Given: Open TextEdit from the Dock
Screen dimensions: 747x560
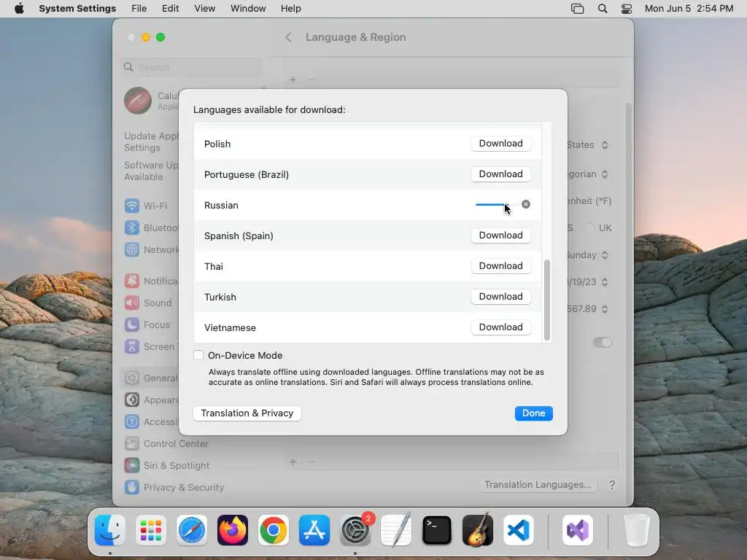Looking at the screenshot, I should 396,530.
